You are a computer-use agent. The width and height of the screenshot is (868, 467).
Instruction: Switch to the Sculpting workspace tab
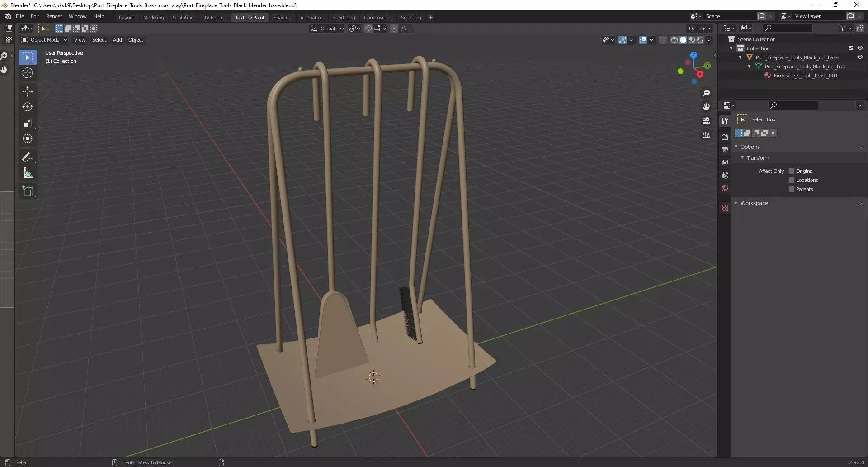183,18
